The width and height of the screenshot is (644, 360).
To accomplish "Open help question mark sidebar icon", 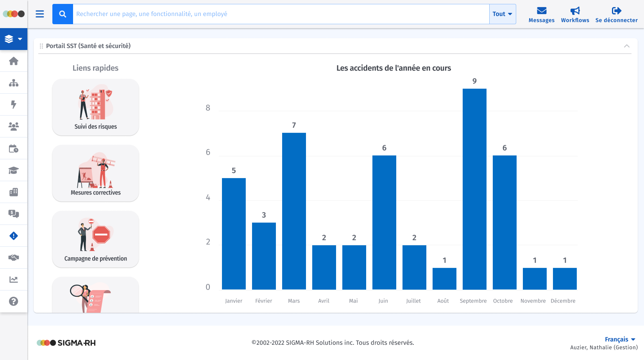I will tap(14, 301).
